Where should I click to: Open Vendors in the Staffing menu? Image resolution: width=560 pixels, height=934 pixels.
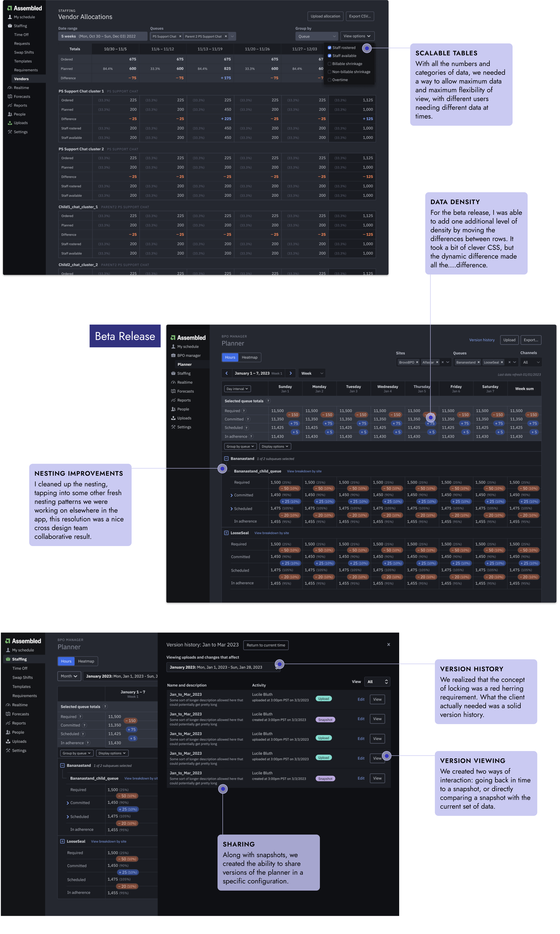pyautogui.click(x=22, y=79)
